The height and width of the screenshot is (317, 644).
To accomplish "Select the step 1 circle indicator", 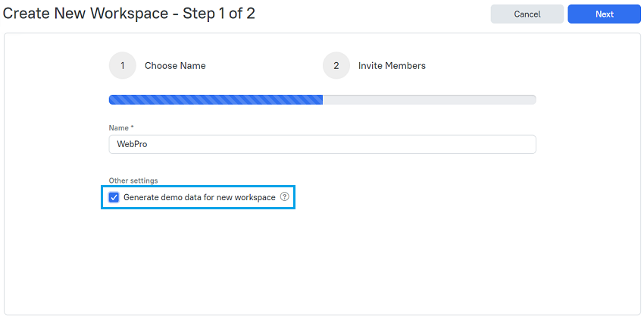I will coord(123,65).
